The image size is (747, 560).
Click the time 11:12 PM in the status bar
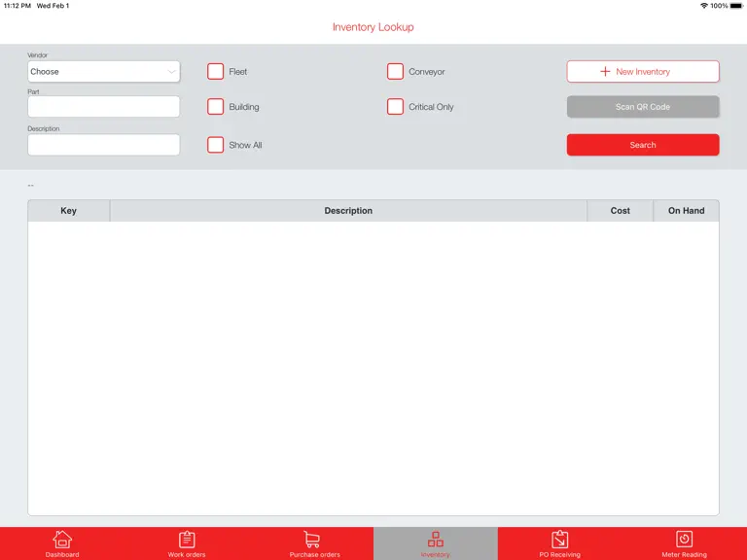[18, 6]
